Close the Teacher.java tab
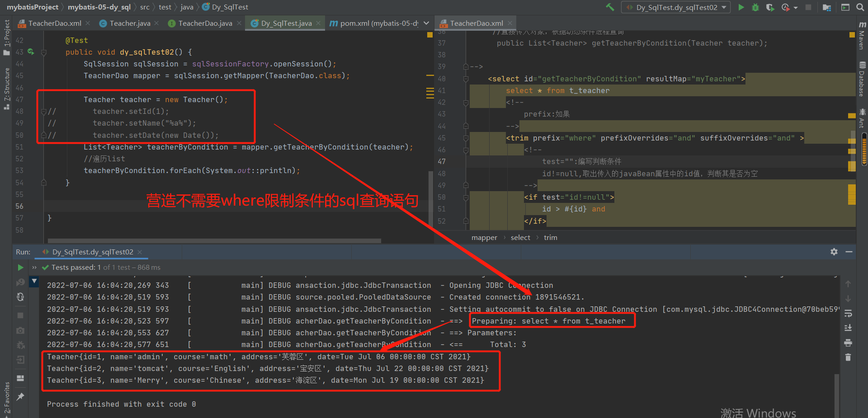Image resolution: width=868 pixels, height=418 pixels. click(x=156, y=23)
